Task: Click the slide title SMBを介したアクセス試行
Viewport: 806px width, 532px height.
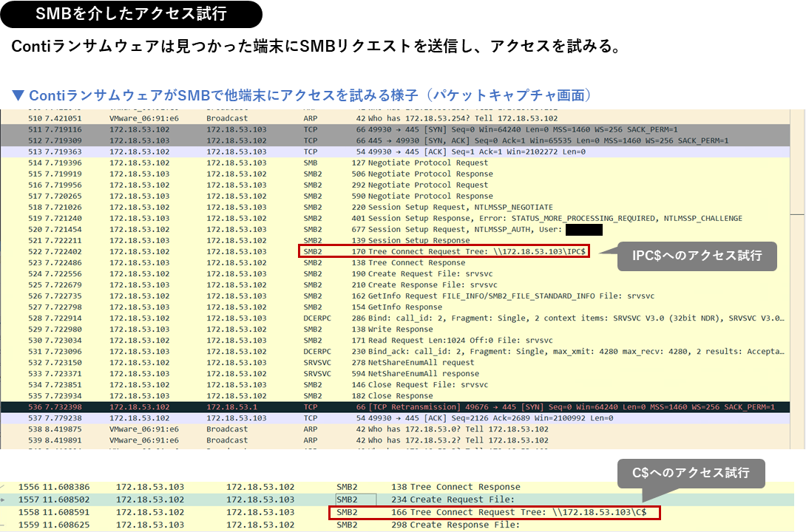Action: [131, 14]
